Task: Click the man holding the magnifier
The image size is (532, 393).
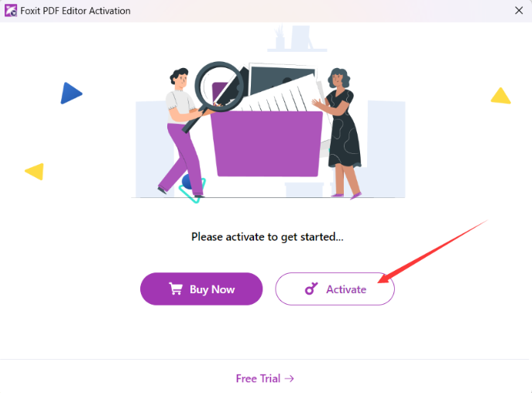Action: click(182, 128)
